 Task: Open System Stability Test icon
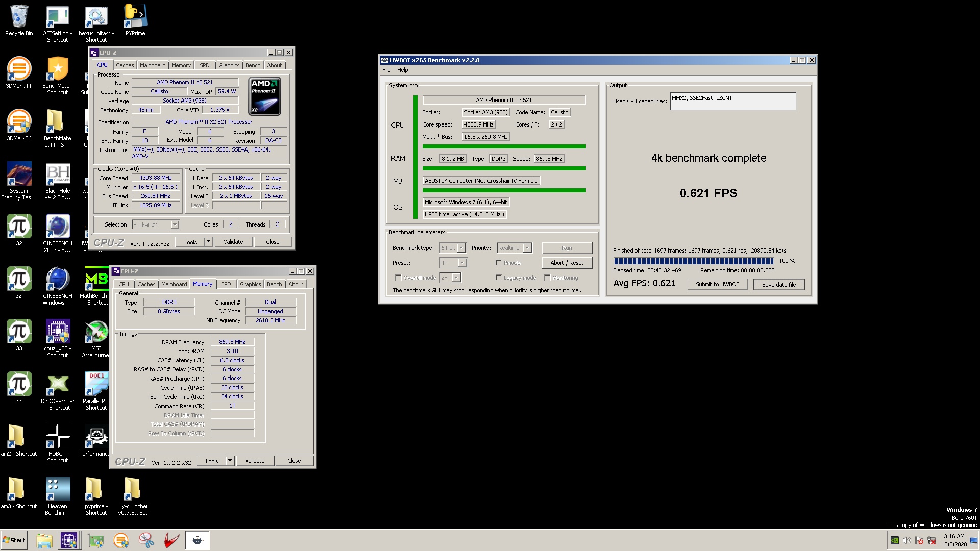(19, 181)
